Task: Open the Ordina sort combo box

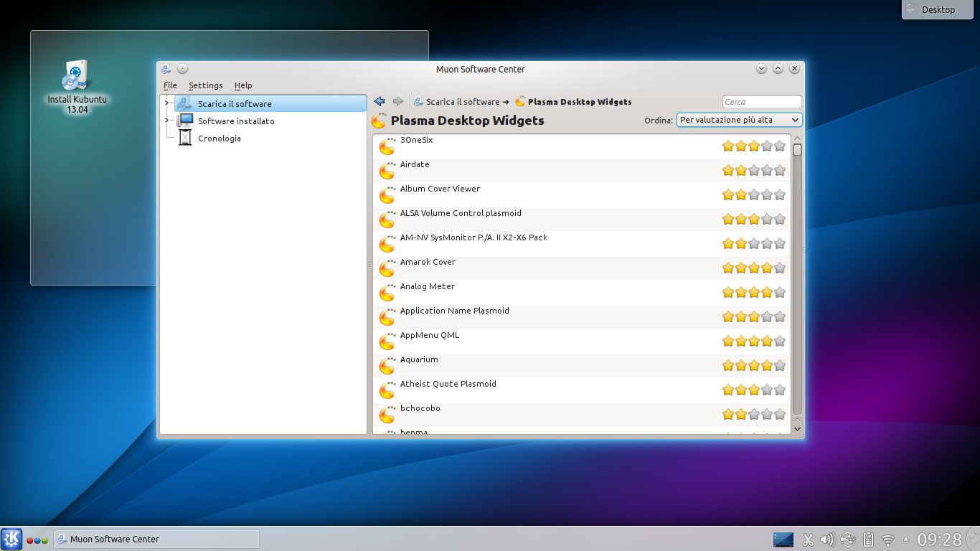Action: click(x=739, y=120)
